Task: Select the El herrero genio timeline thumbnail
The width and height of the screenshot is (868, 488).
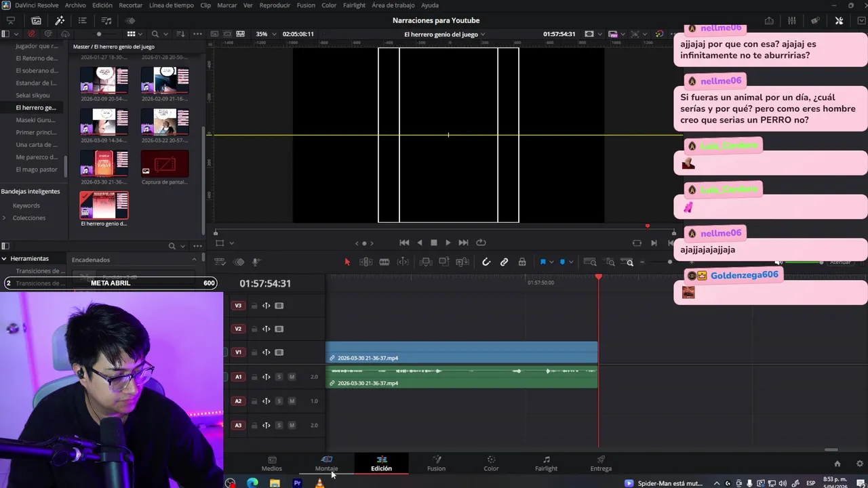Action: (104, 205)
